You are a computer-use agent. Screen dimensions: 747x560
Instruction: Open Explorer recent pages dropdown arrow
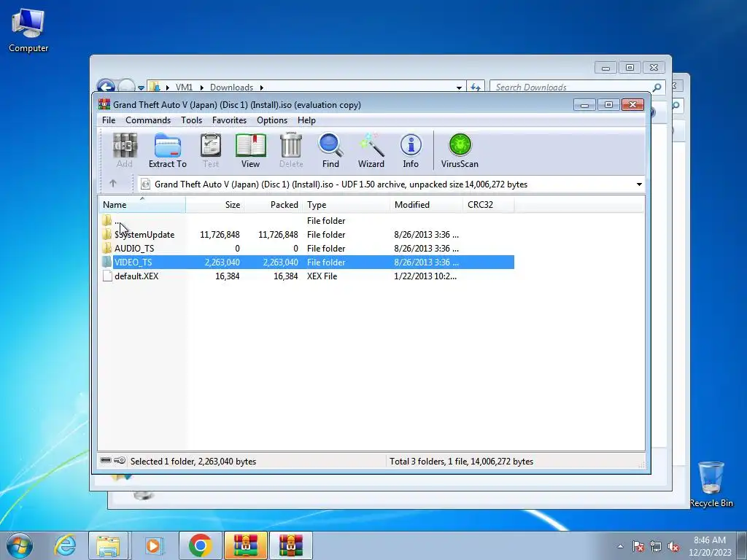tap(141, 87)
